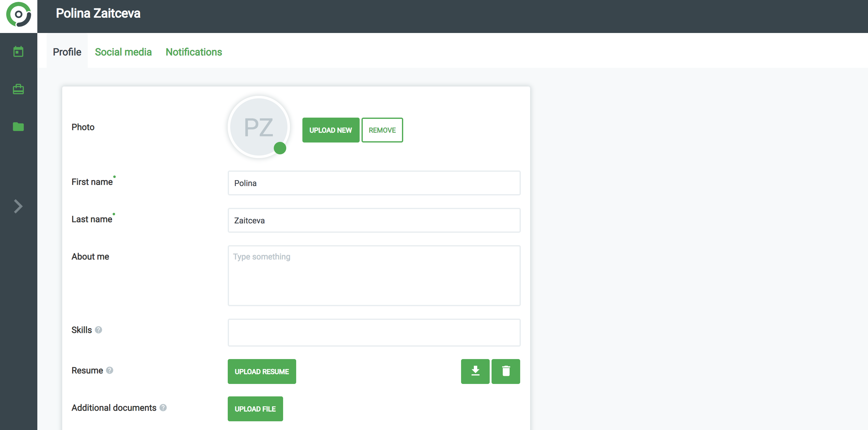
Task: Switch to the Social media tab
Action: click(x=123, y=52)
